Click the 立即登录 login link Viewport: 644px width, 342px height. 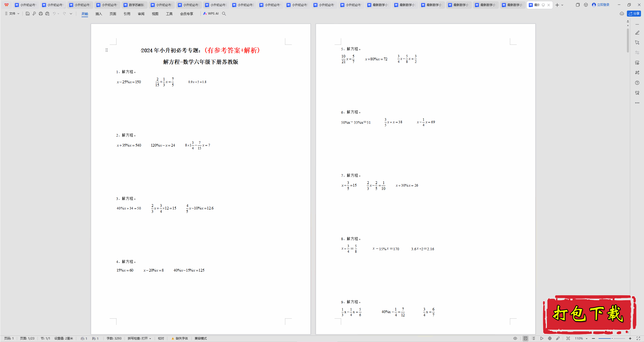pos(600,5)
